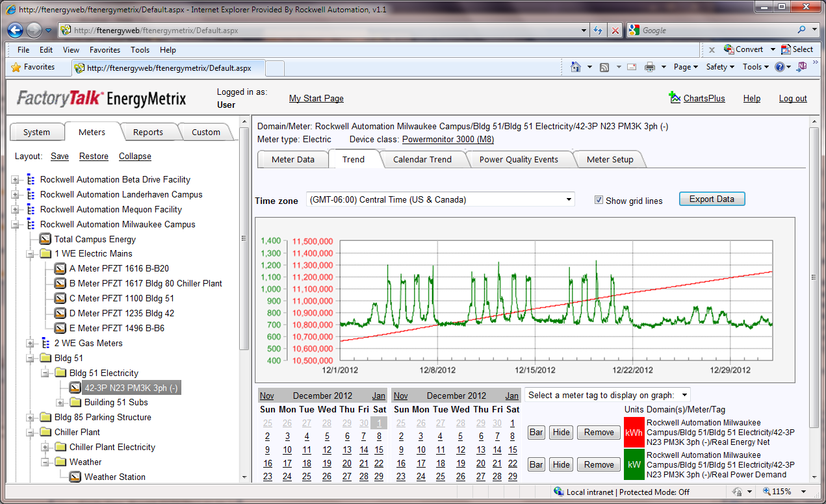This screenshot has height=504, width=826.
Task: Click the Chiller Plant folder icon
Action: click(45, 432)
